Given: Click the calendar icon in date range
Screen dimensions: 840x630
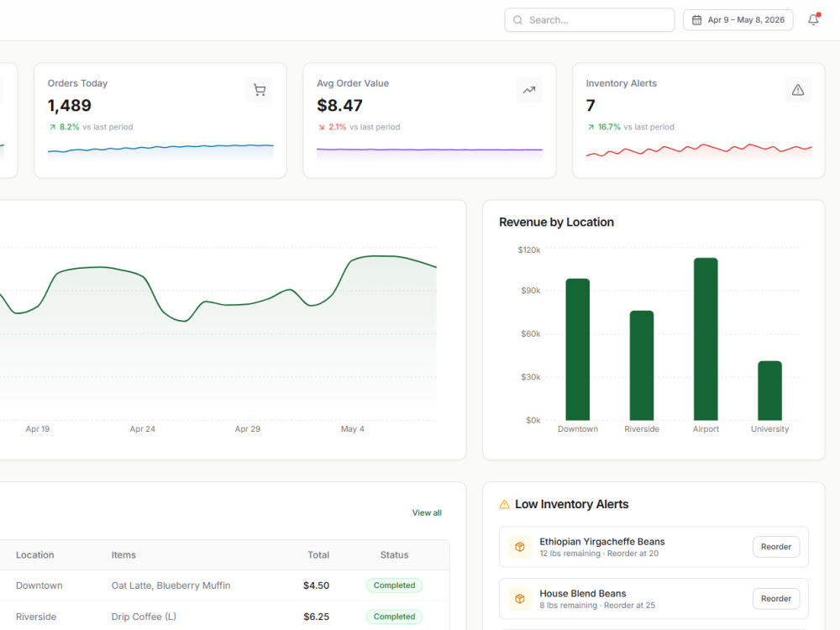Looking at the screenshot, I should [696, 20].
